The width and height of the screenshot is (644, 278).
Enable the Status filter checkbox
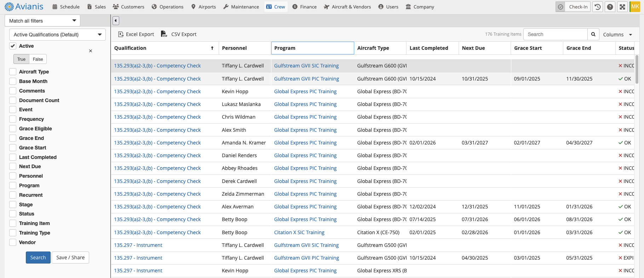(x=13, y=214)
